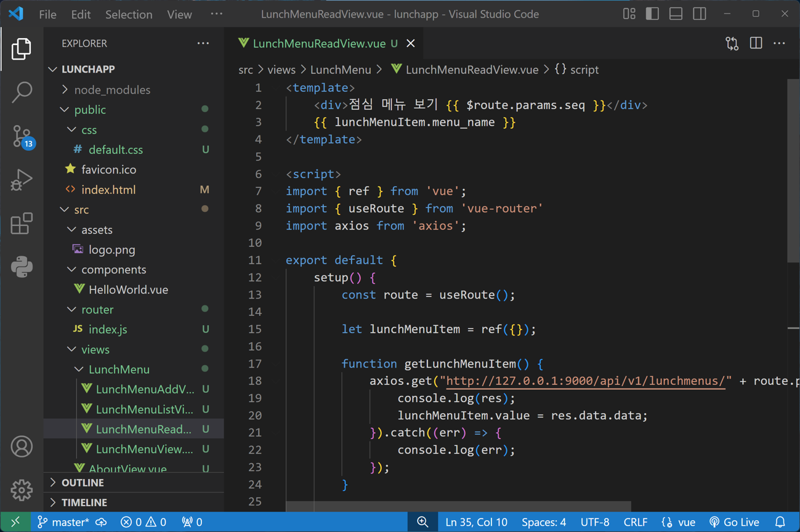Viewport: 800px width, 532px height.
Task: Open the Accounts menu icon
Action: tap(22, 446)
